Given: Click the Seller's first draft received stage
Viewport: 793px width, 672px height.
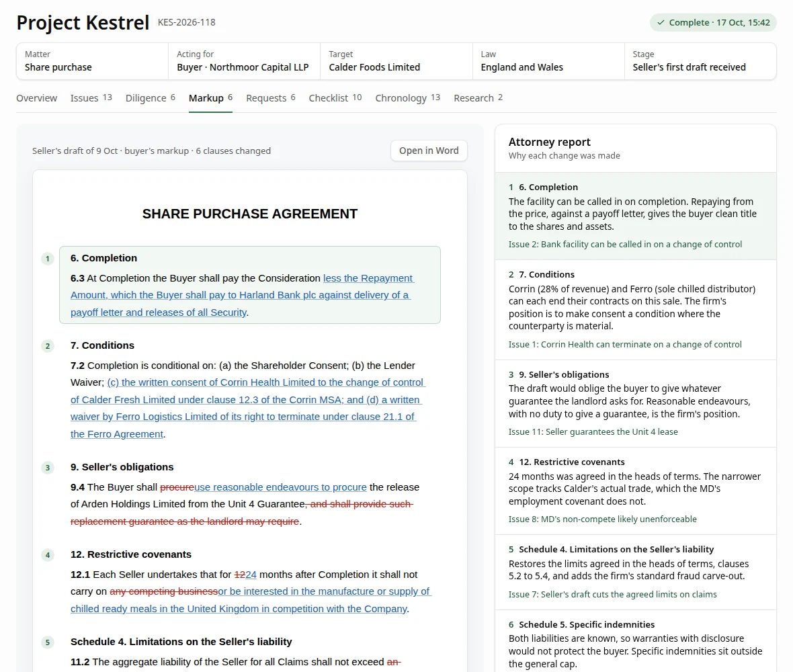Looking at the screenshot, I should [689, 67].
